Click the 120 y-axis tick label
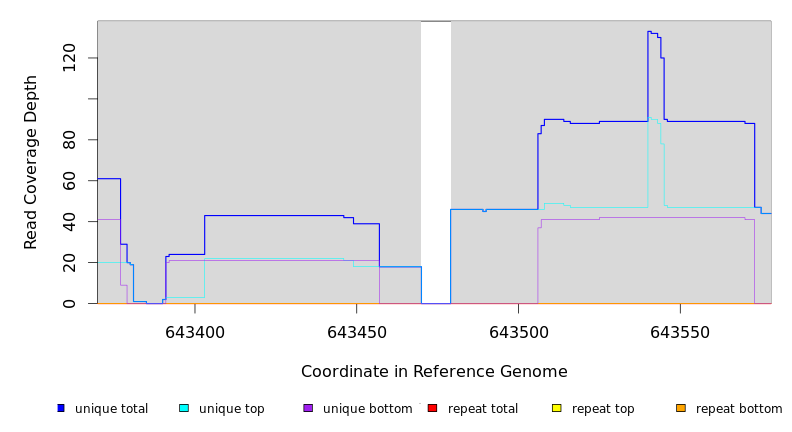 [69, 58]
